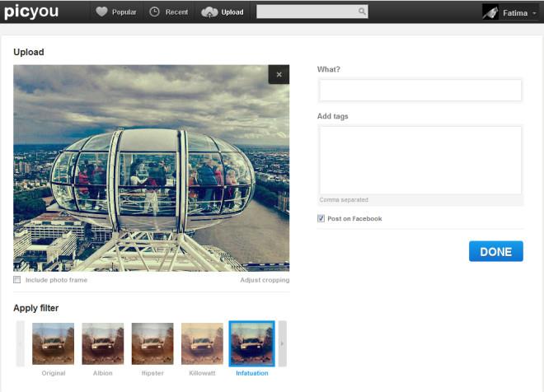Focus the Add tags text area

click(x=420, y=159)
